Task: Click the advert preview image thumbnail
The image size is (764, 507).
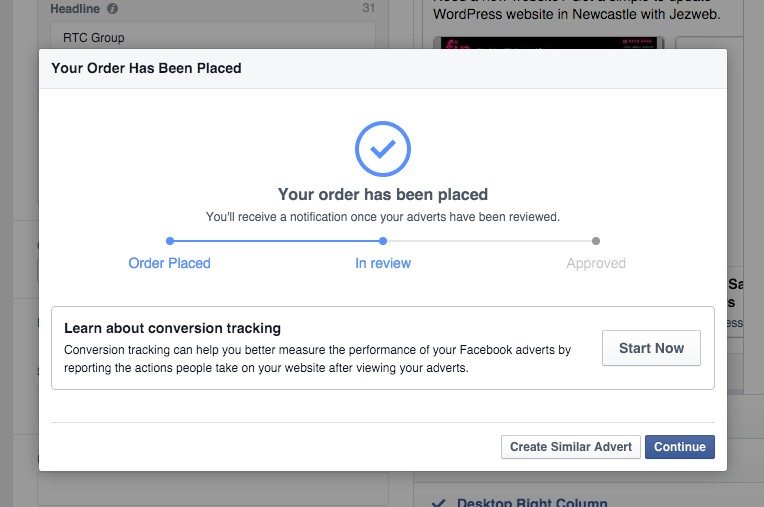Action: 549,43
